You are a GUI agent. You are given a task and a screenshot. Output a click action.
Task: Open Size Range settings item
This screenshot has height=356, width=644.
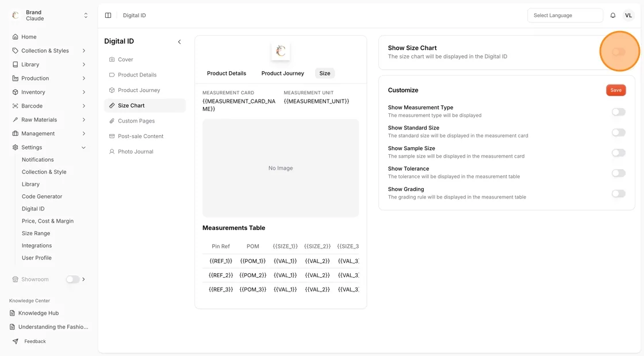coord(36,233)
